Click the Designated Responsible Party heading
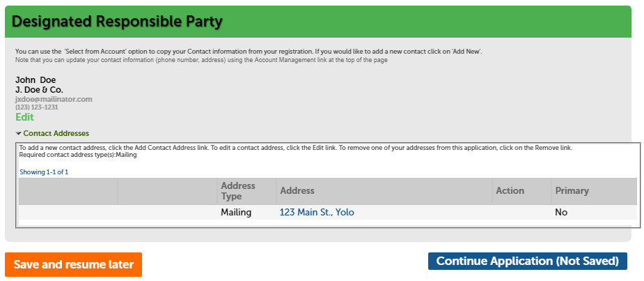Image resolution: width=644 pixels, height=281 pixels. 117,22
